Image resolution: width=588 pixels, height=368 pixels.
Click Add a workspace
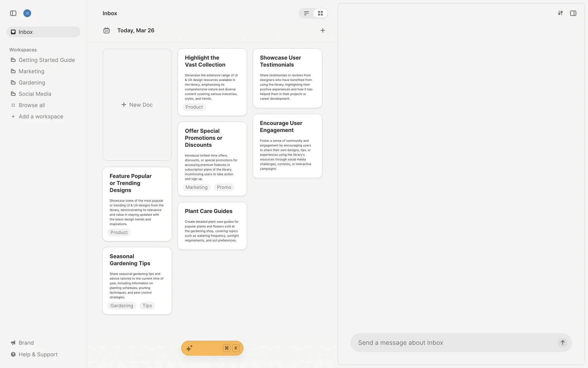coord(40,117)
